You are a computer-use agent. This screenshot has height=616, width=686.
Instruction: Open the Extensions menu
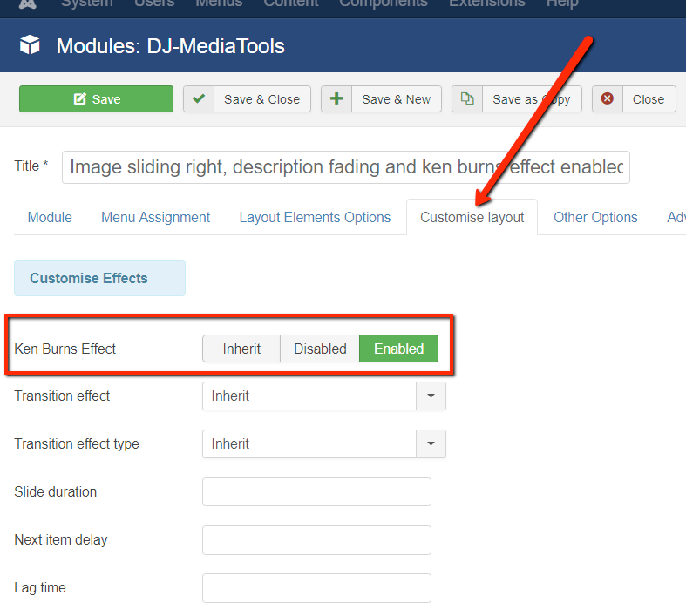pyautogui.click(x=487, y=4)
